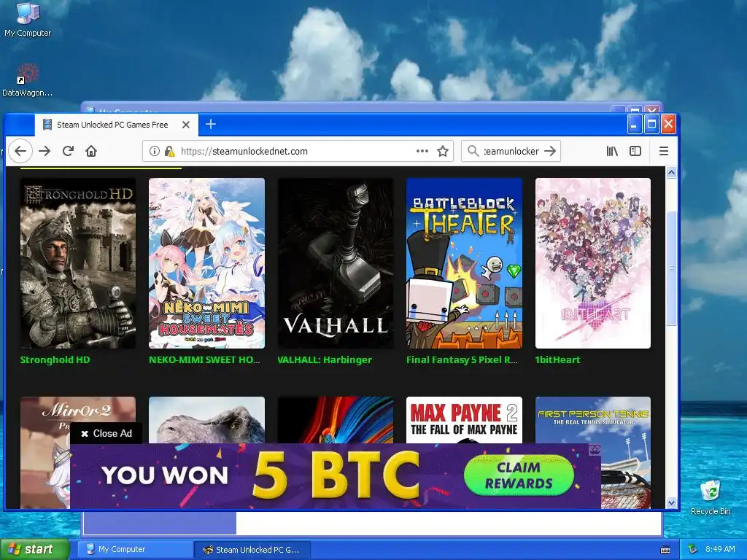The width and height of the screenshot is (747, 560).
Task: Minimize the Firefox browser window
Action: [x=634, y=124]
